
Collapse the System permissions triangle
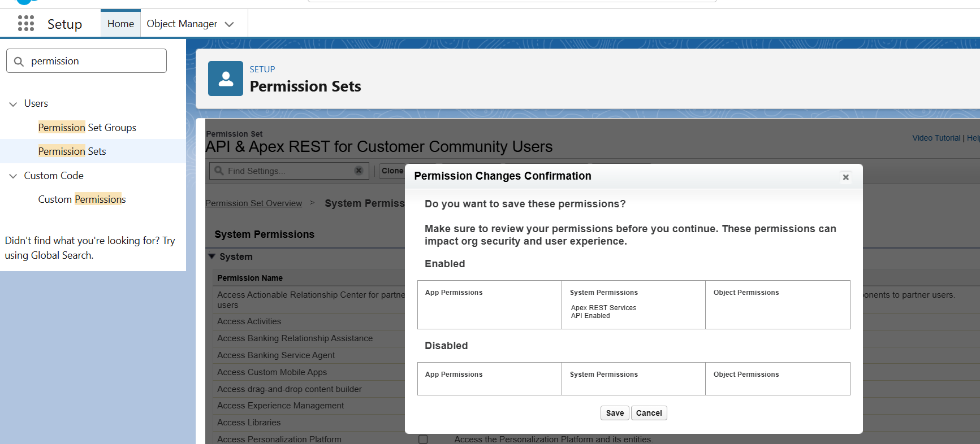[212, 256]
